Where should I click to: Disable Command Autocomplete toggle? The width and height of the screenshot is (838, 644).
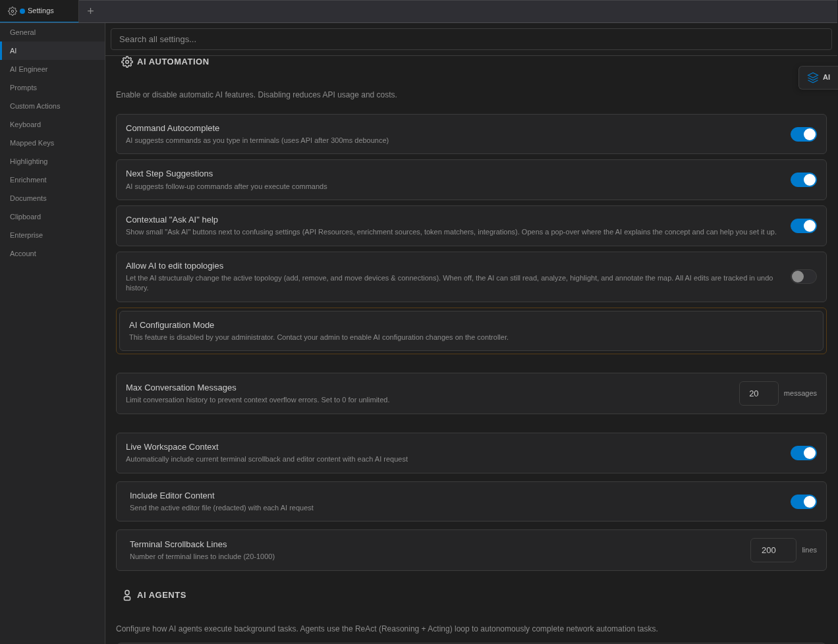click(804, 134)
